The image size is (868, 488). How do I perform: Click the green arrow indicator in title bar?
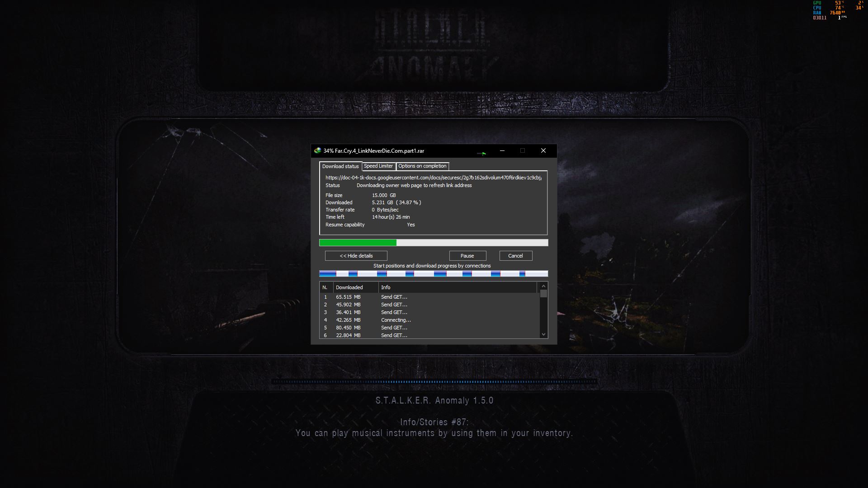pyautogui.click(x=482, y=154)
